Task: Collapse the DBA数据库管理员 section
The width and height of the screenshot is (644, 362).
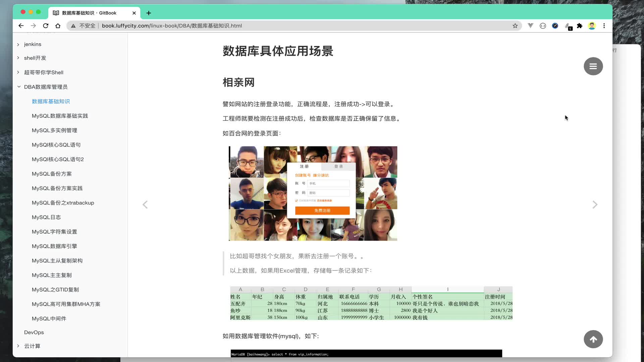Action: pos(19,87)
